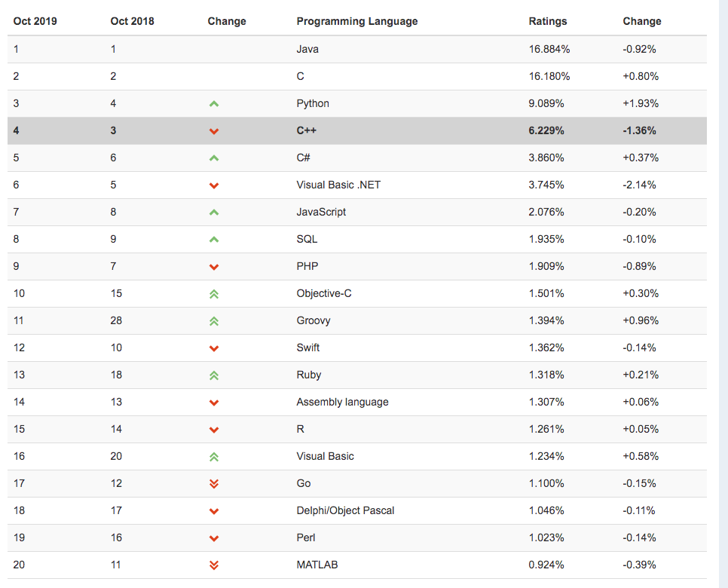Click the double green up arrow for Objective-C
The image size is (728, 588).
pos(214,294)
